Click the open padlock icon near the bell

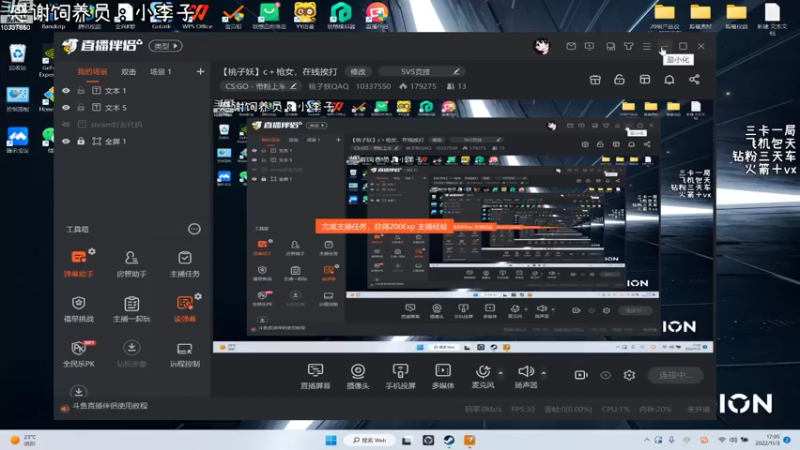coord(619,80)
